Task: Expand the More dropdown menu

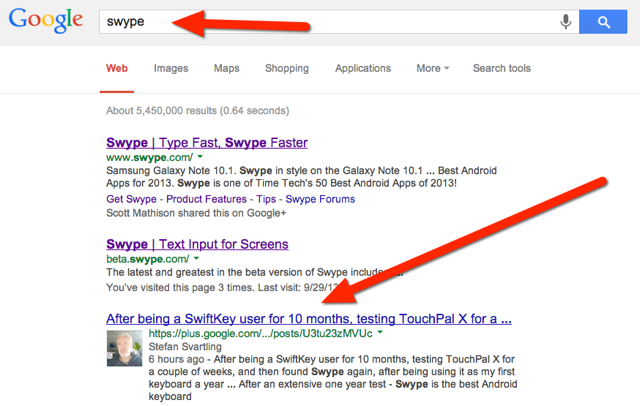Action: pyautogui.click(x=432, y=68)
